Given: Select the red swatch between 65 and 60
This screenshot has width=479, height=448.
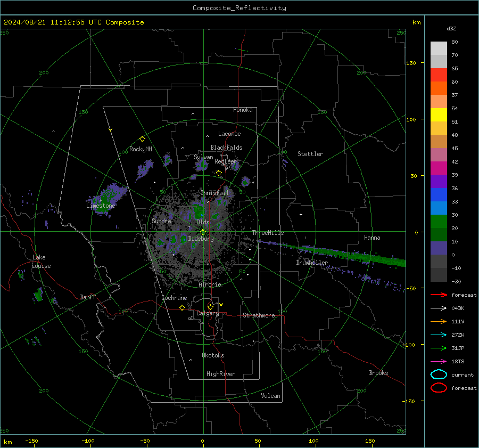Looking at the screenshot, I should coord(439,75).
